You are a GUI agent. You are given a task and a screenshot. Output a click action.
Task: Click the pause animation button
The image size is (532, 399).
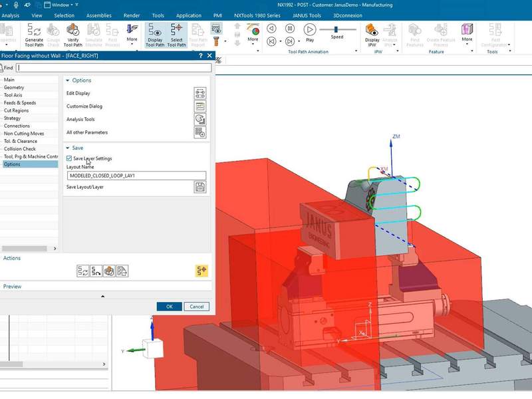(290, 29)
